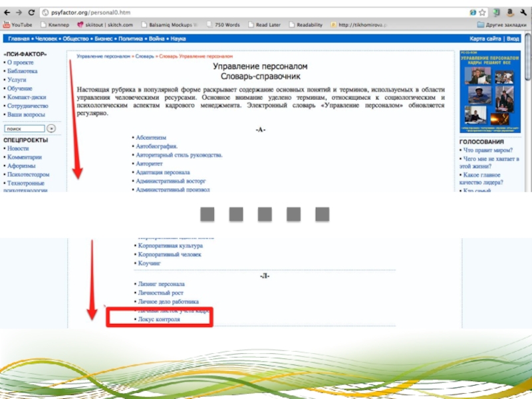This screenshot has width=532, height=399.
Task: Open the Политика menu section
Action: pos(130,39)
